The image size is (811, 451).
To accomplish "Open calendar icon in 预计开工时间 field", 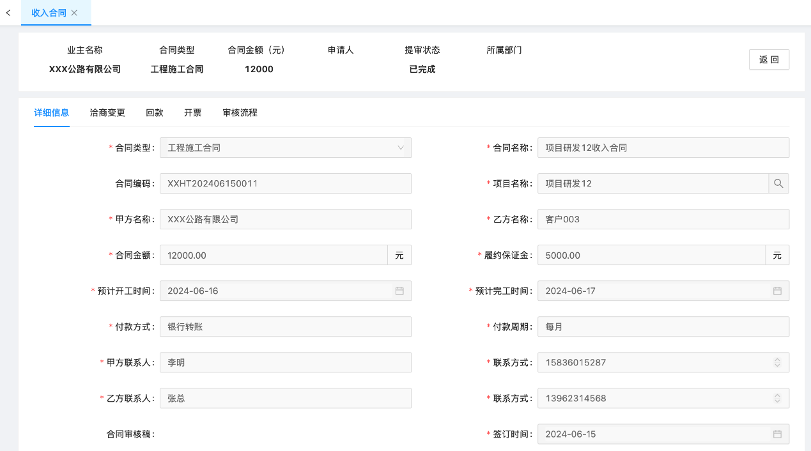I will (399, 291).
